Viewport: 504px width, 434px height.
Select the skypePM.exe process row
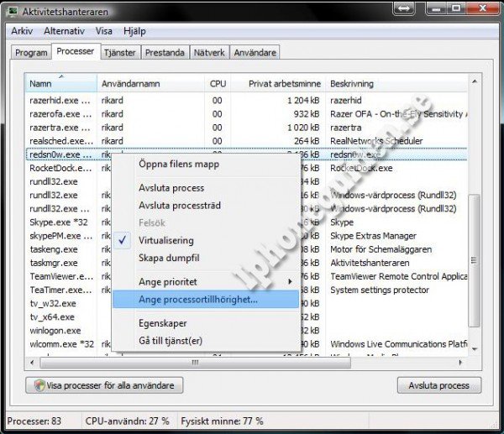pos(246,236)
